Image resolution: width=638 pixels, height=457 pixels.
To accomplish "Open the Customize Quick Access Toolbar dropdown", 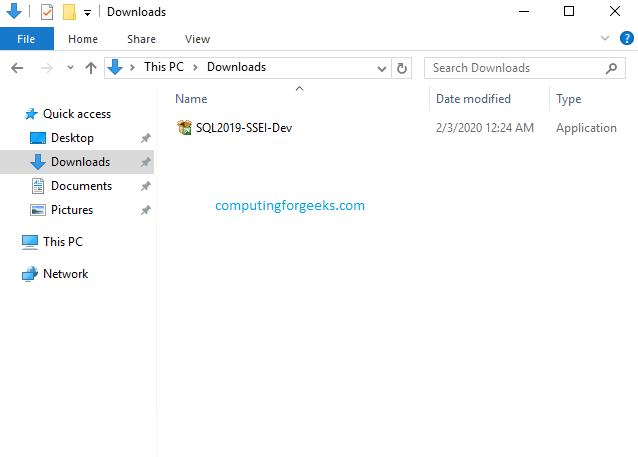I will 87,13.
